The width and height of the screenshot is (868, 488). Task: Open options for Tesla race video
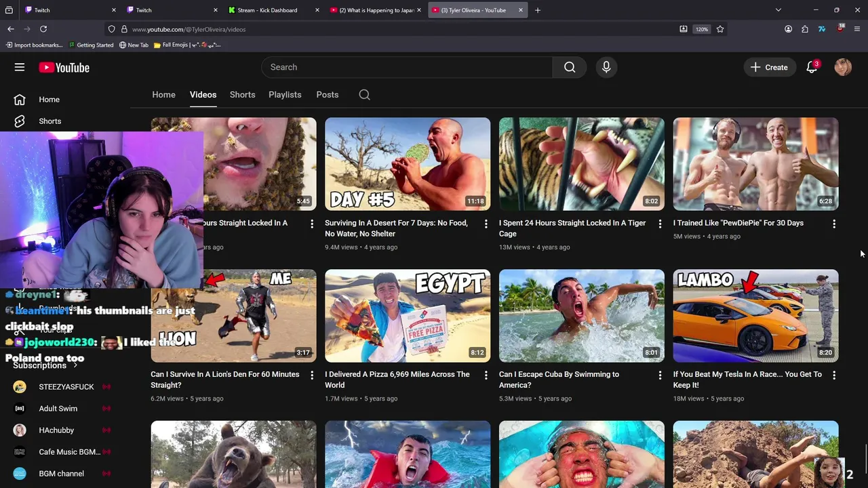coord(834,375)
